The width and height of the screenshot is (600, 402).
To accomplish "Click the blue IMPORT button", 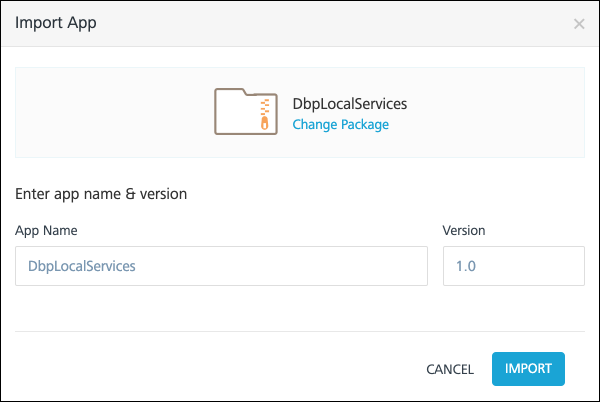I will tap(528, 369).
